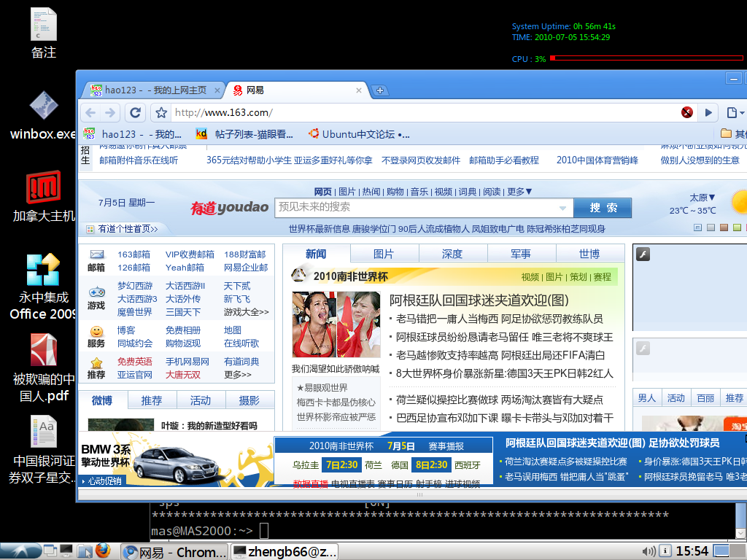Select the 词典 search category
747x560 pixels.
click(468, 192)
